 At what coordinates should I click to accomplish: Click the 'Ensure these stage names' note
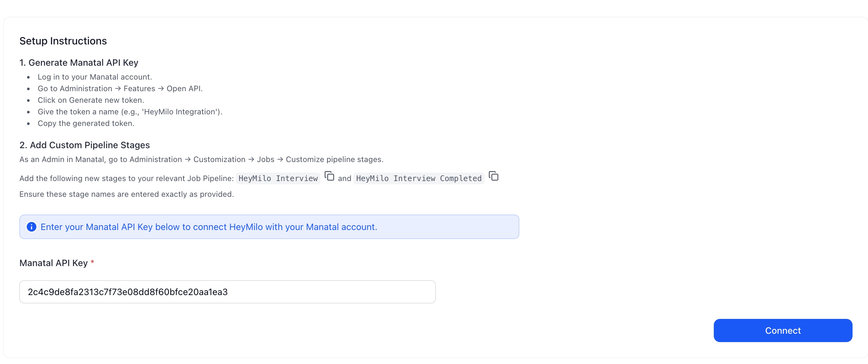pos(126,194)
